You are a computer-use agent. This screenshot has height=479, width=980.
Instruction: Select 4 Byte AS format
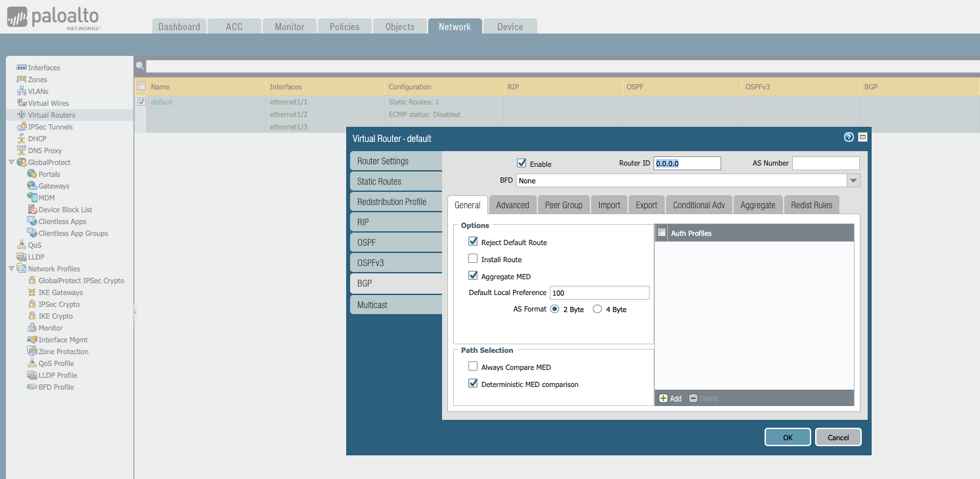(x=597, y=309)
